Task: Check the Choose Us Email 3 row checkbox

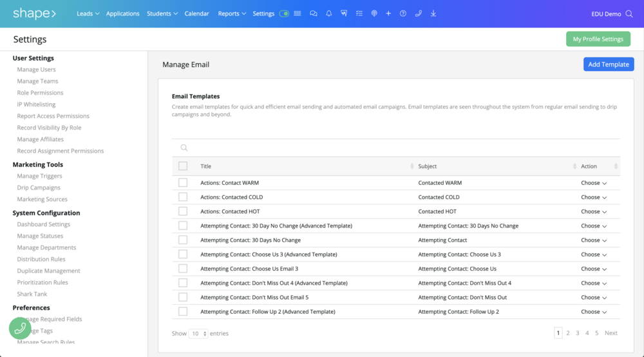Action: tap(183, 269)
